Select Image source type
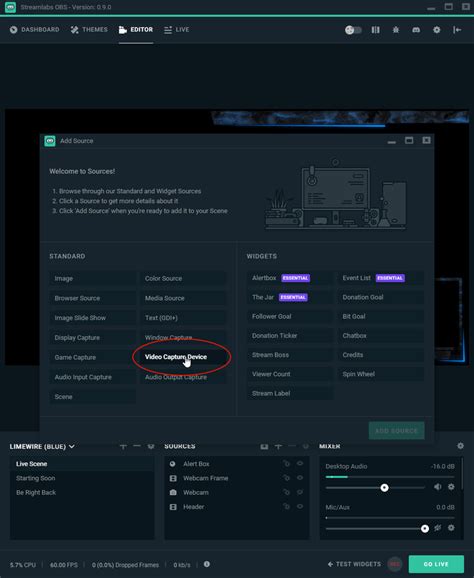The height and width of the screenshot is (578, 474). (x=93, y=278)
